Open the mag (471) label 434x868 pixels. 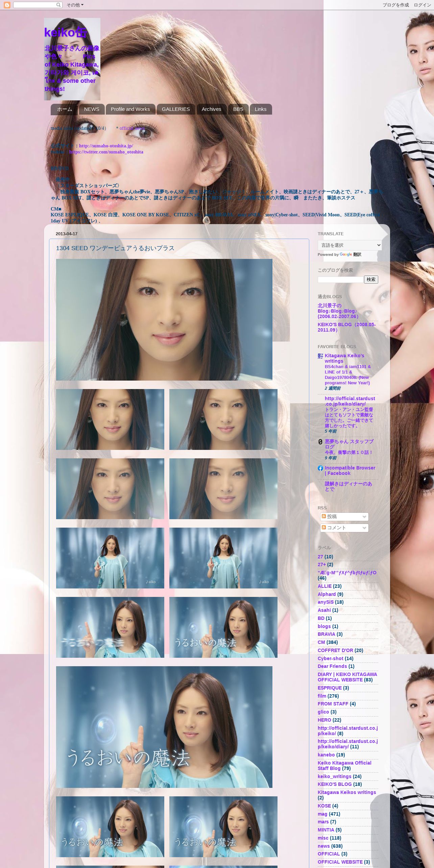(322, 814)
